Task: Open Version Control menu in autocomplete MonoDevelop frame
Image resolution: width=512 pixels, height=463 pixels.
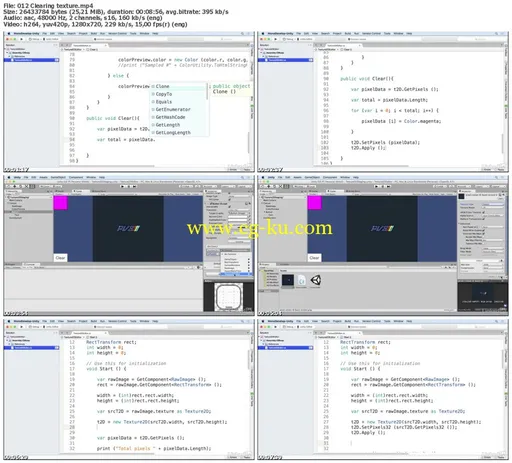Action: (x=117, y=33)
